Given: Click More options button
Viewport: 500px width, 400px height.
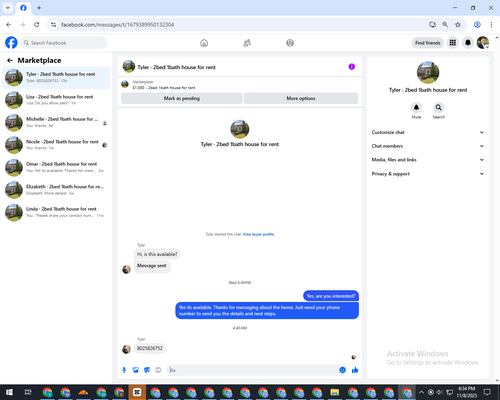Looking at the screenshot, I should tap(301, 98).
